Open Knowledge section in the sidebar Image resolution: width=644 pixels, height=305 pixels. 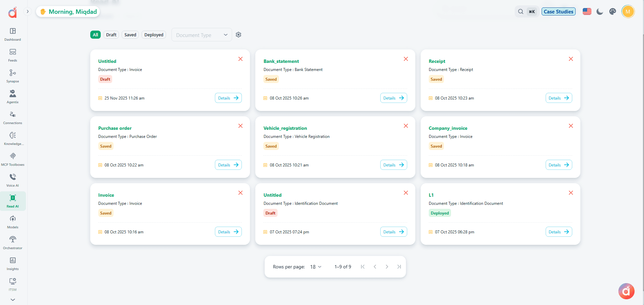coord(13,139)
